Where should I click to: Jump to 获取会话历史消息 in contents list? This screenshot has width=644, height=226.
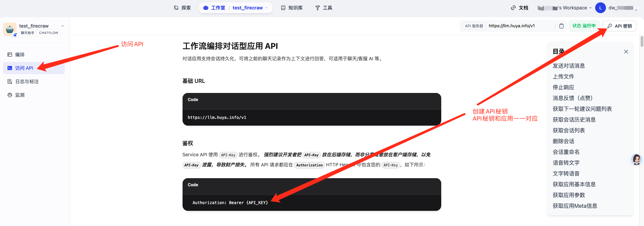(574, 120)
